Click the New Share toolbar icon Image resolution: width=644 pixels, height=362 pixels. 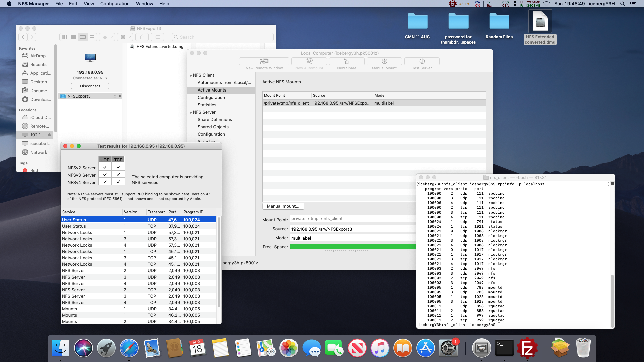point(346,61)
